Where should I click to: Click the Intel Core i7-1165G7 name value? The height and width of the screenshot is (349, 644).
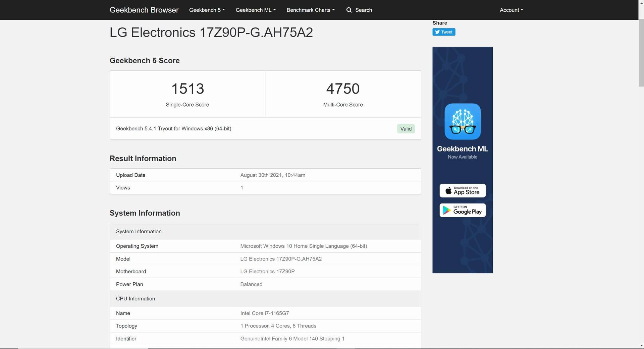pyautogui.click(x=264, y=313)
